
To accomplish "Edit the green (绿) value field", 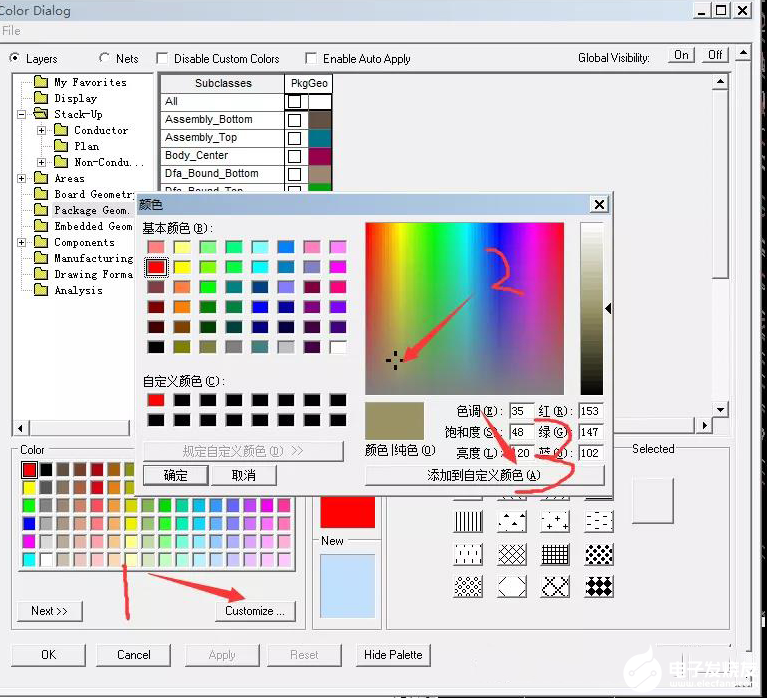I will coord(590,432).
